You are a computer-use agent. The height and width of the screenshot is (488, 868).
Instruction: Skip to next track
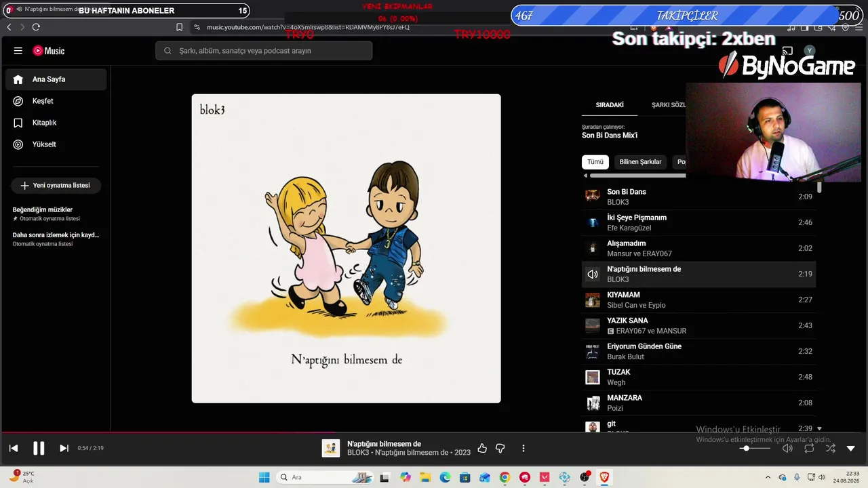click(64, 448)
